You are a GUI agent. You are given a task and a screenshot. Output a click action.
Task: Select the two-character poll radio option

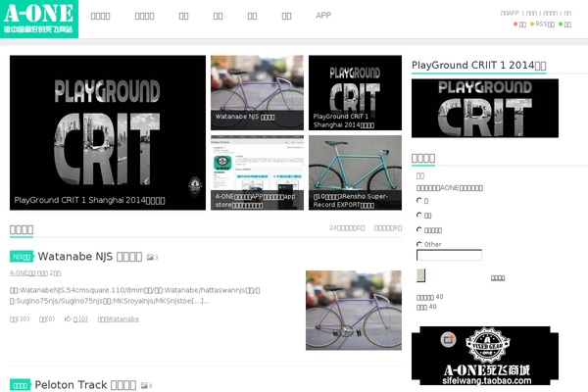[419, 215]
